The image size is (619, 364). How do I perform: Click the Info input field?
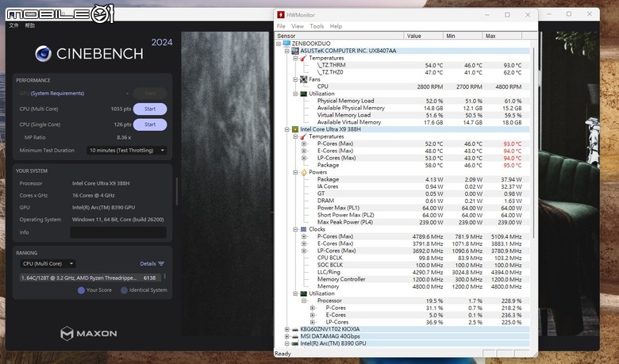coord(118,232)
